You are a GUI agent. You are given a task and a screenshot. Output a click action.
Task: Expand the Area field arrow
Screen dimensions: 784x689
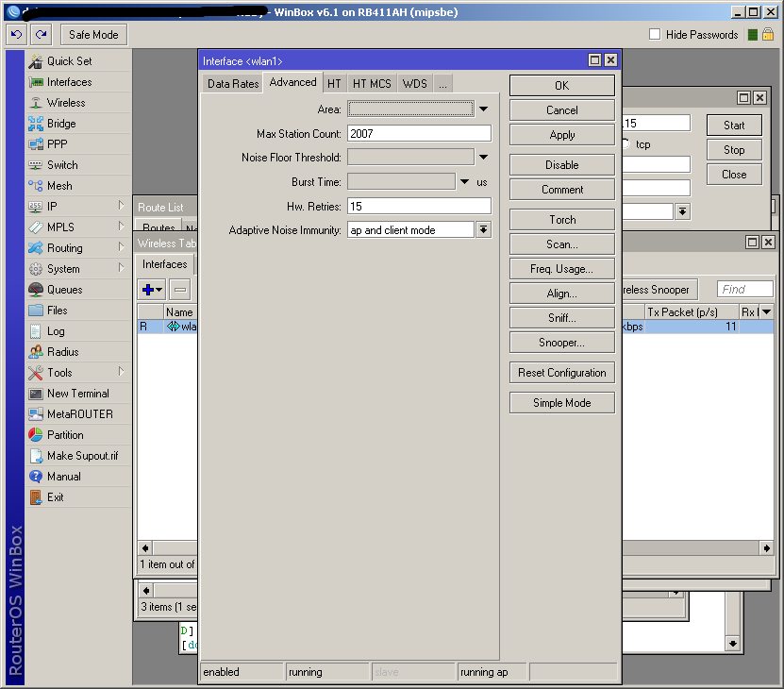coord(483,109)
